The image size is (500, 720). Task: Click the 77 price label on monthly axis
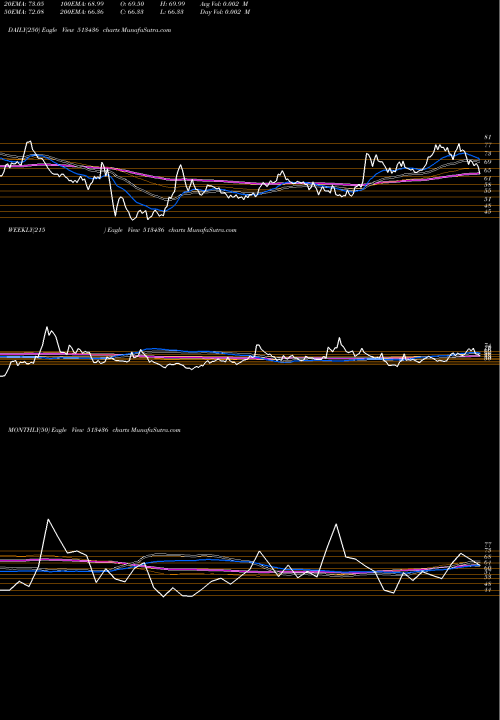[x=488, y=544]
